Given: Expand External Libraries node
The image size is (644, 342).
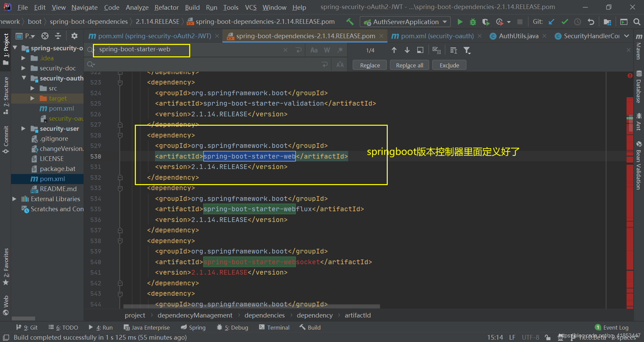Looking at the screenshot, I should pos(14,199).
